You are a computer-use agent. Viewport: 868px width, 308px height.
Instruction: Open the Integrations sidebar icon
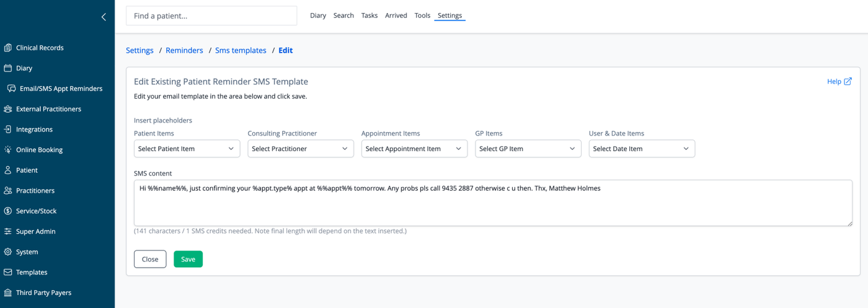[8, 130]
